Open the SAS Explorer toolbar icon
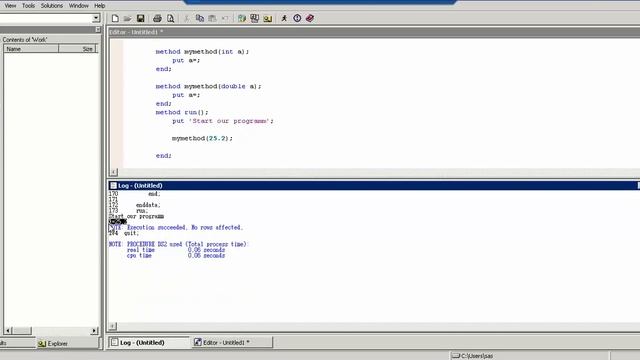This screenshot has width=640, height=360. pyautogui.click(x=255, y=18)
